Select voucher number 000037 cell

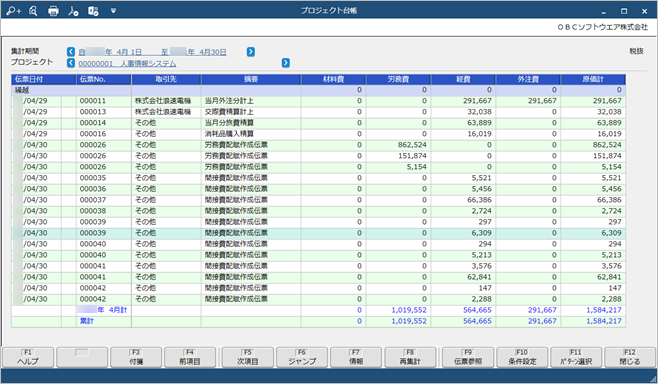(x=104, y=200)
